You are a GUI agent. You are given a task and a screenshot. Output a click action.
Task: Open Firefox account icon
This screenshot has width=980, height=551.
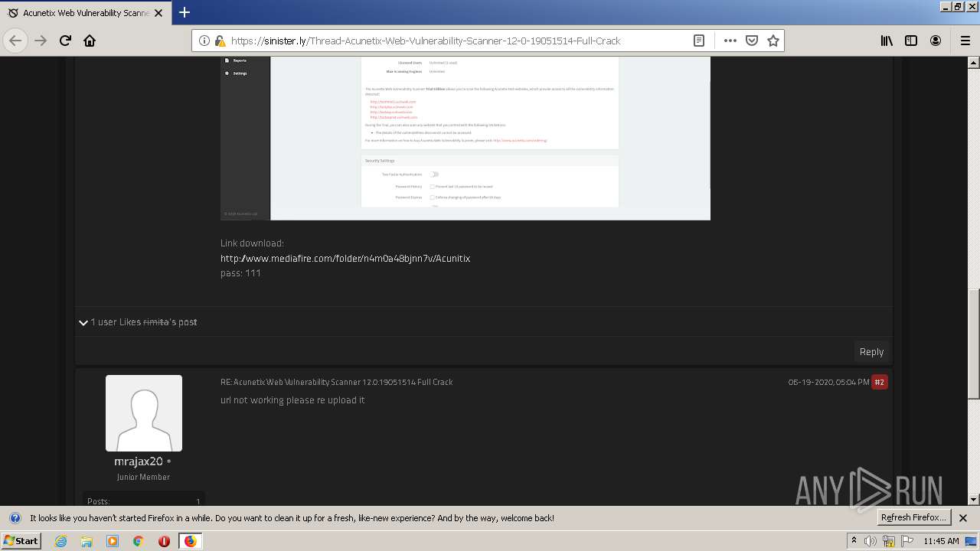click(936, 41)
